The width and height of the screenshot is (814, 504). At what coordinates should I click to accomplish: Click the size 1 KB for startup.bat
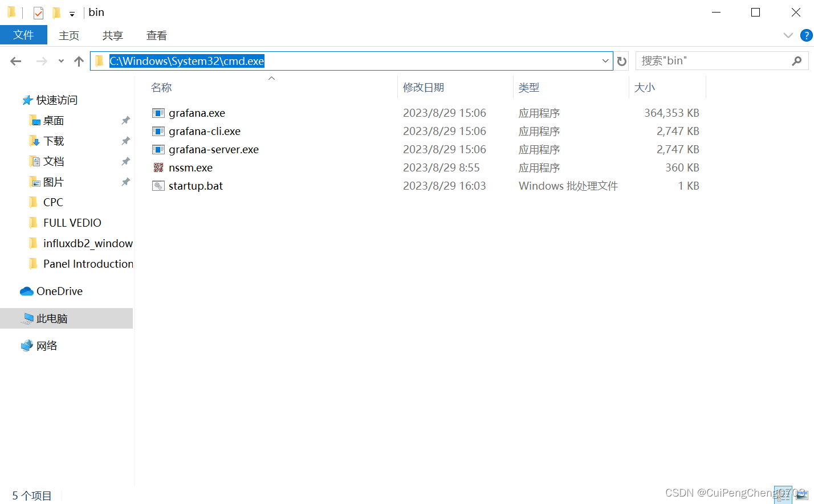tap(689, 186)
